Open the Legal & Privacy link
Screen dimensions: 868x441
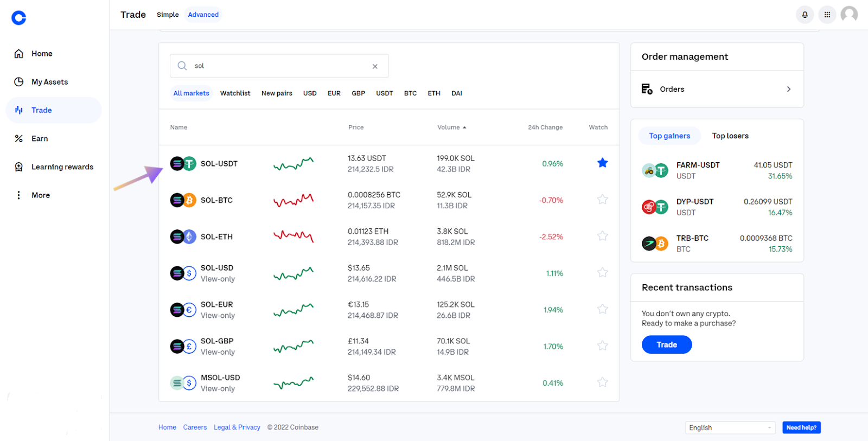coord(237,427)
